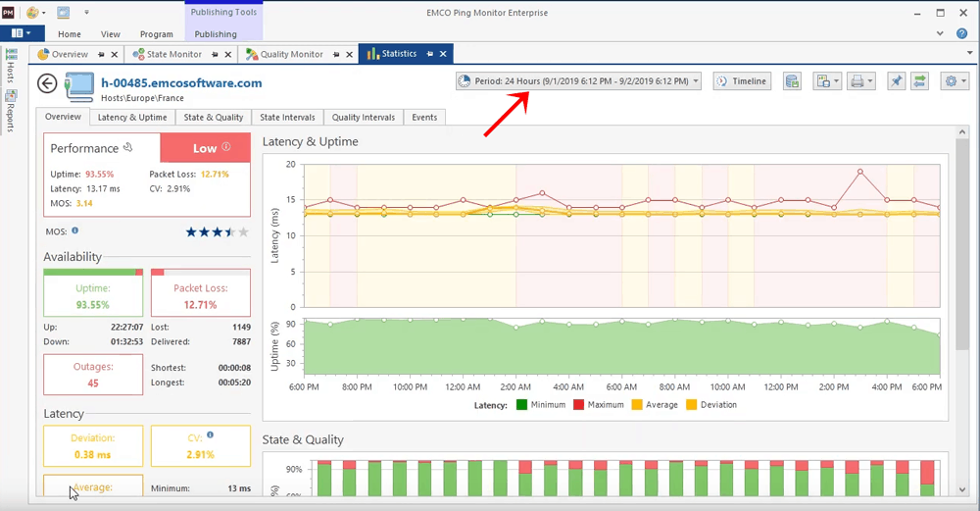The image size is (980, 511).
Task: Open the Program ribbon tab
Action: point(156,33)
